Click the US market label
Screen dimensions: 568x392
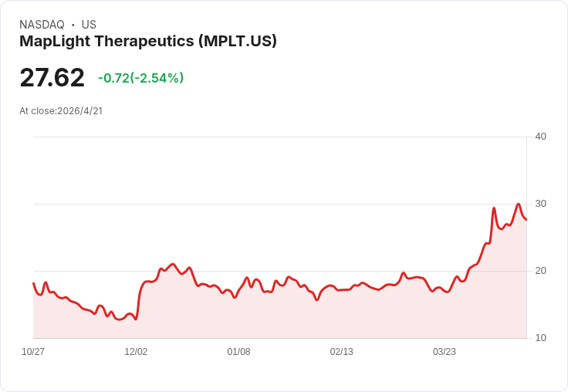(x=89, y=25)
